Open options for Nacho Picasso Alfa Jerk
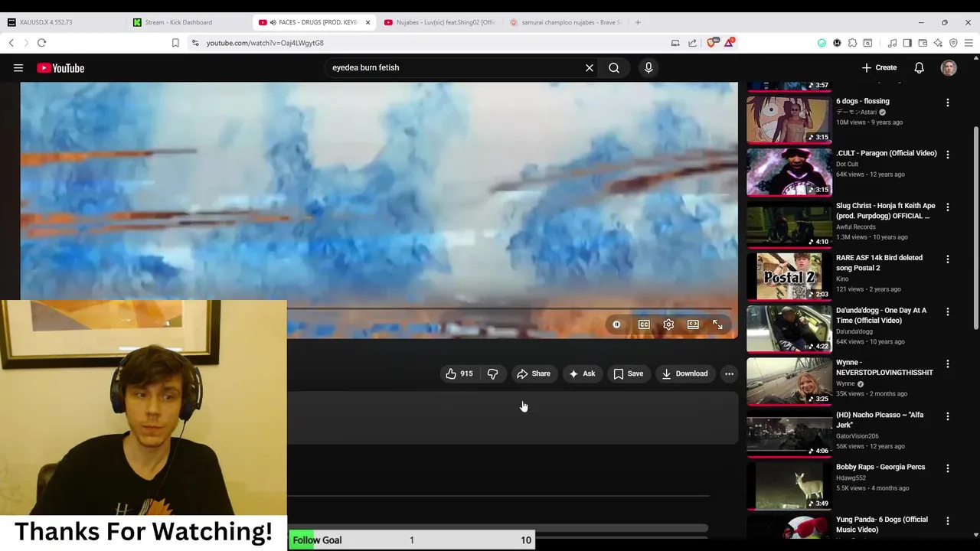This screenshot has height=551, width=980. coord(948,416)
